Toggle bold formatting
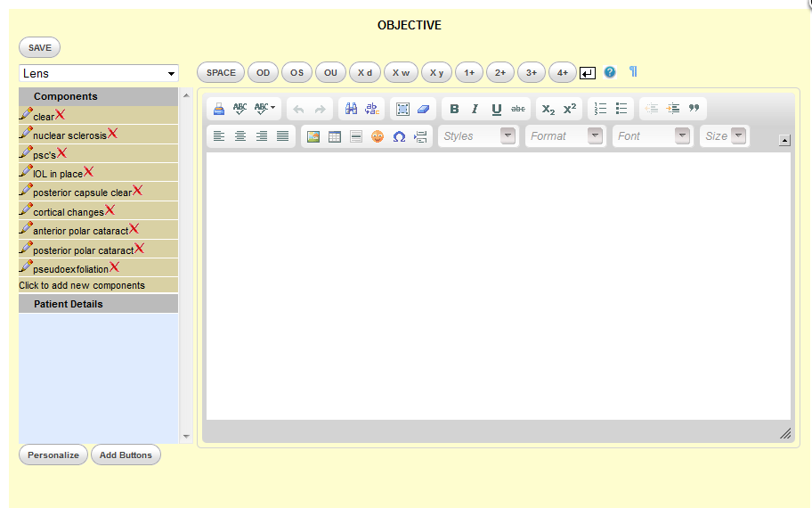 [454, 109]
